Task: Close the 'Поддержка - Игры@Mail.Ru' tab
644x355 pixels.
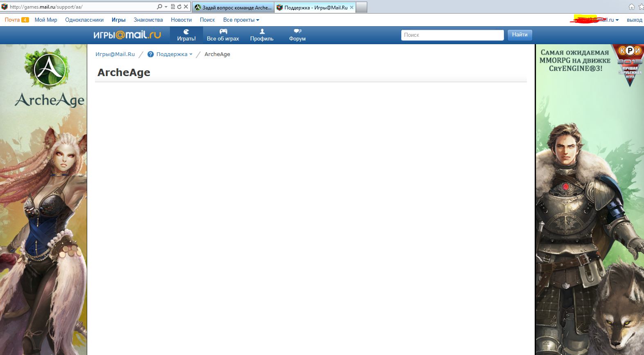Action: tap(351, 7)
